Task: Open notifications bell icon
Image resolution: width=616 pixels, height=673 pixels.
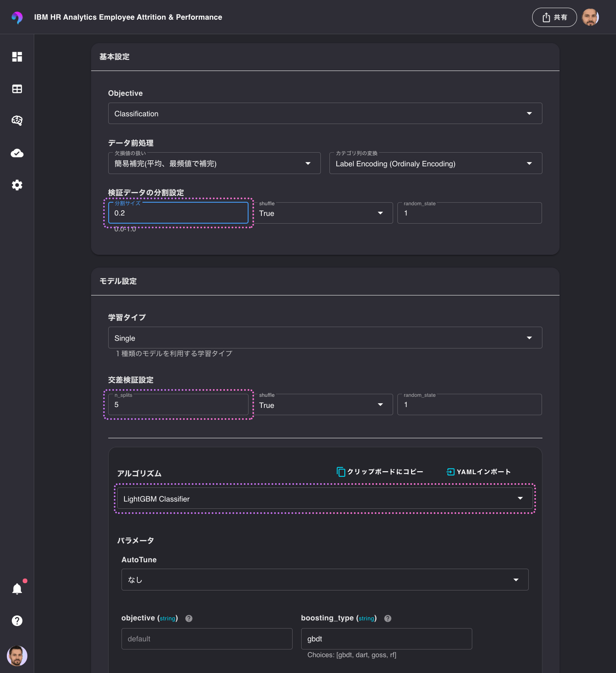Action: pos(17,589)
